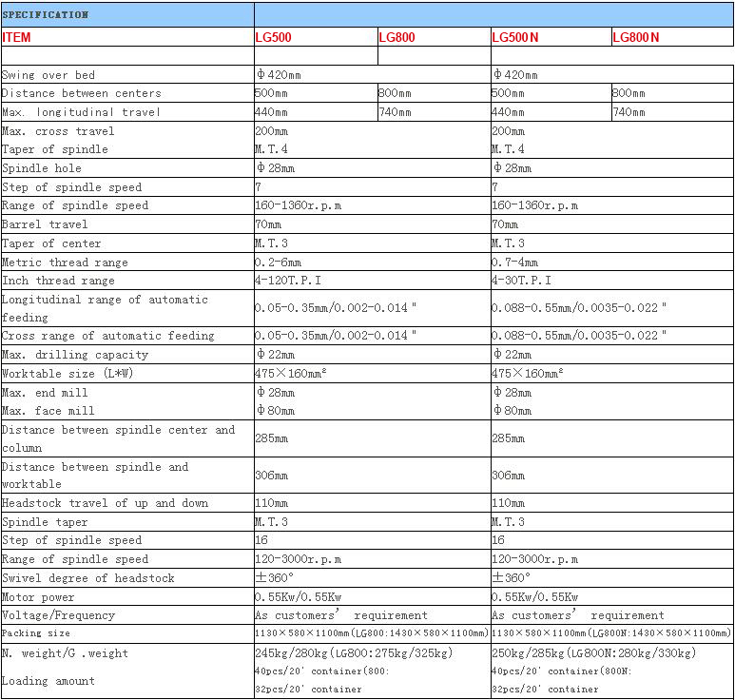
Task: Select the LG800N model column header
Action: (636, 37)
